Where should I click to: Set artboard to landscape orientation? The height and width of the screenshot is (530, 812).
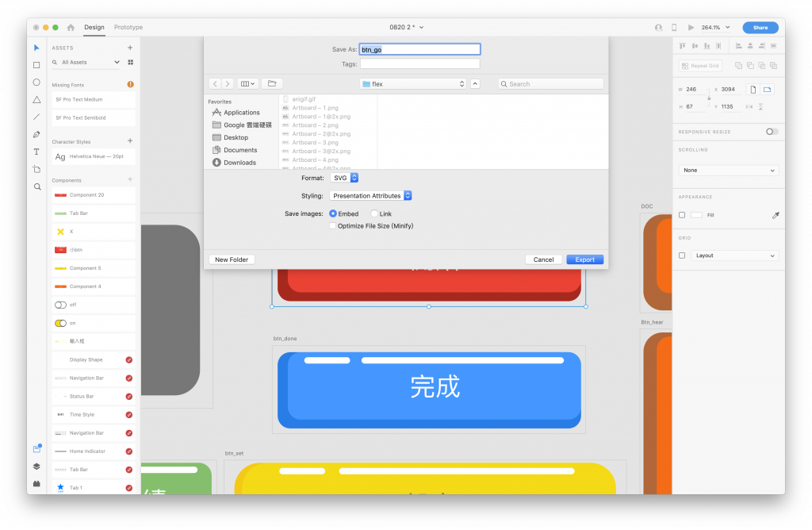(768, 90)
